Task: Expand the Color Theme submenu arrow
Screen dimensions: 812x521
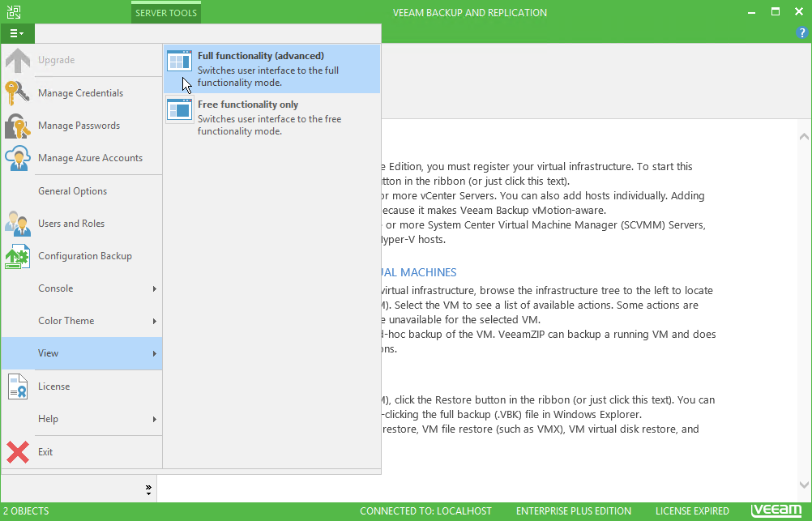Action: [x=154, y=321]
